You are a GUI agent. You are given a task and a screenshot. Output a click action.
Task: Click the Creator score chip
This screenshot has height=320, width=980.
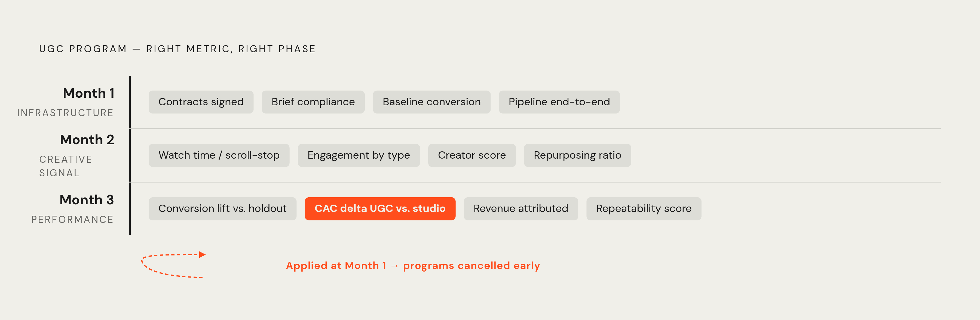pyautogui.click(x=472, y=155)
